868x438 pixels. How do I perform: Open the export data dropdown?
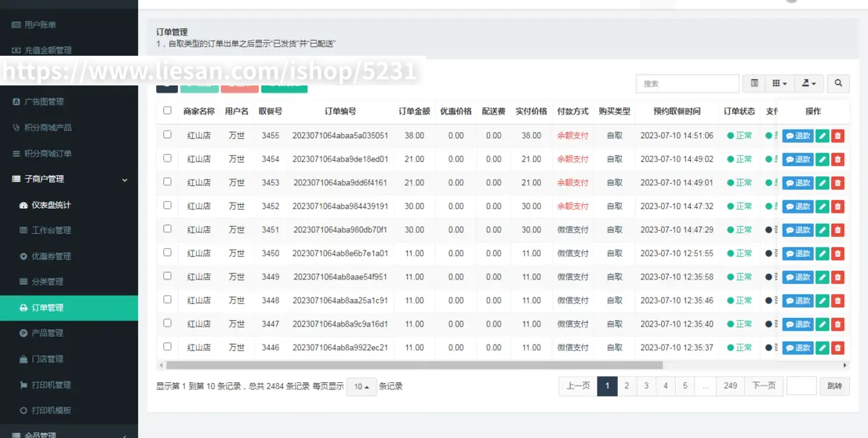pos(809,83)
